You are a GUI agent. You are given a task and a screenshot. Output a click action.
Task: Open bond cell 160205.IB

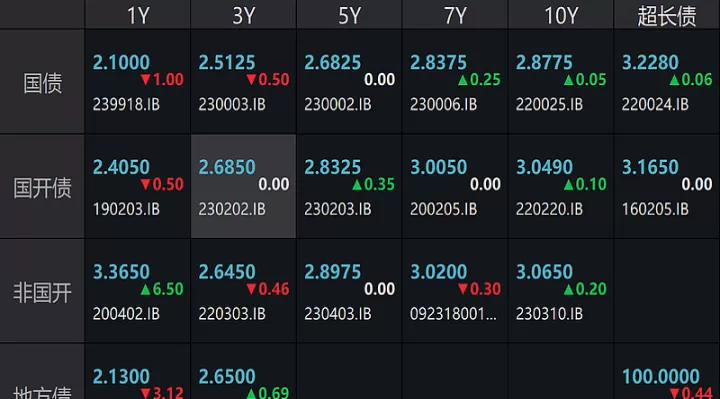coord(667,186)
